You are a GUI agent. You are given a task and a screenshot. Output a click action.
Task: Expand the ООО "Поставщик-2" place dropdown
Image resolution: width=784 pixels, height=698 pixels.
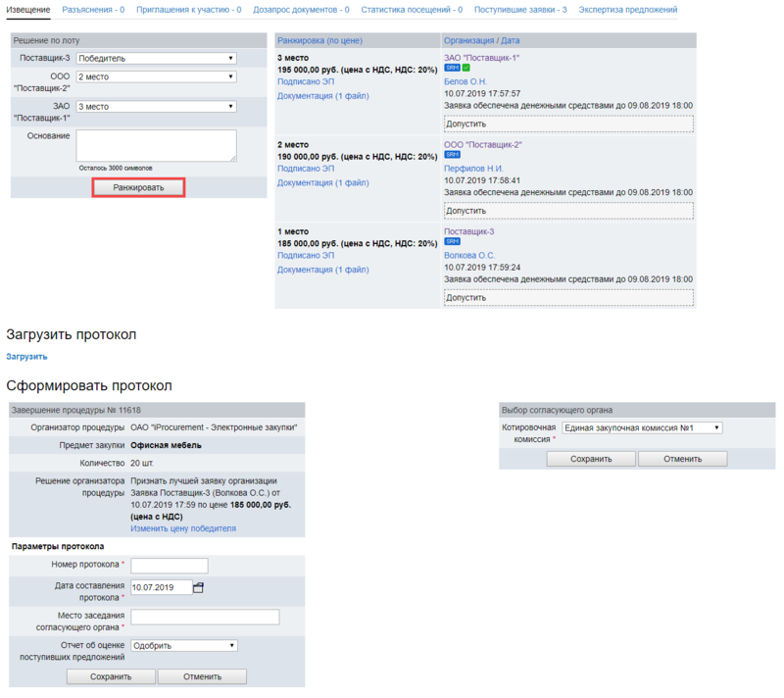156,76
